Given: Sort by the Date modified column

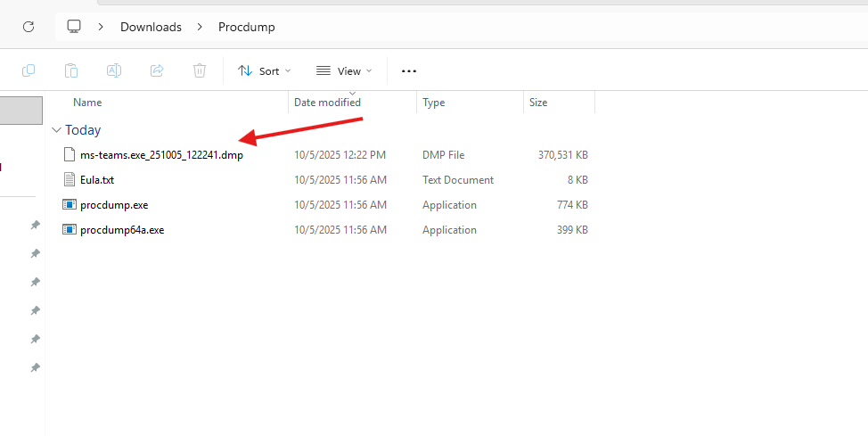Looking at the screenshot, I should [x=327, y=103].
